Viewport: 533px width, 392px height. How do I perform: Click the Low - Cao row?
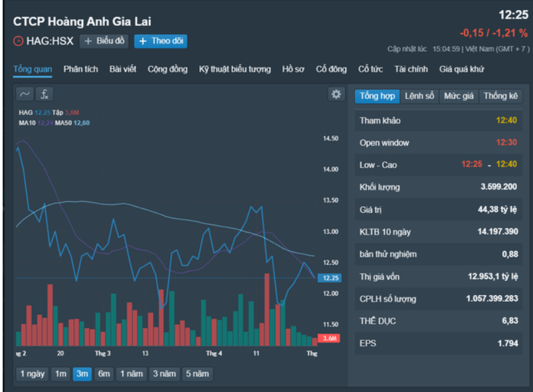coord(439,165)
